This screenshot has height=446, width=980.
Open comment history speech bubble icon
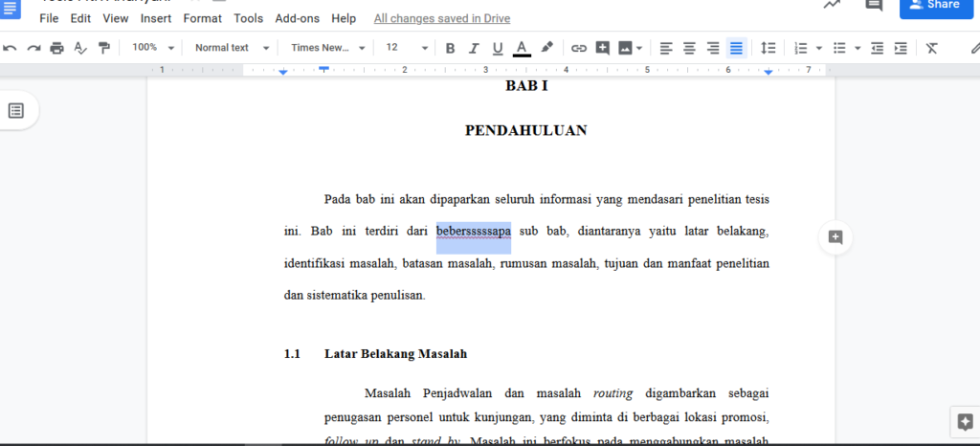pos(873,5)
